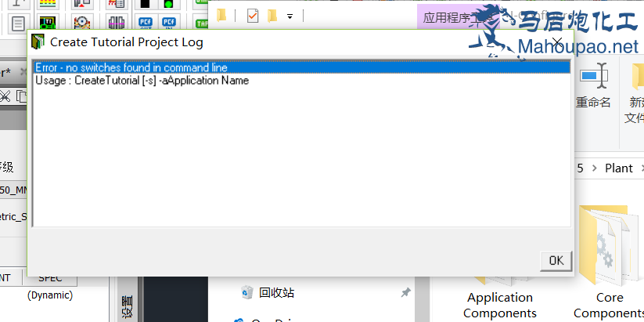Click OK in Create Tutorial Project Log
This screenshot has width=644, height=322.
(556, 260)
